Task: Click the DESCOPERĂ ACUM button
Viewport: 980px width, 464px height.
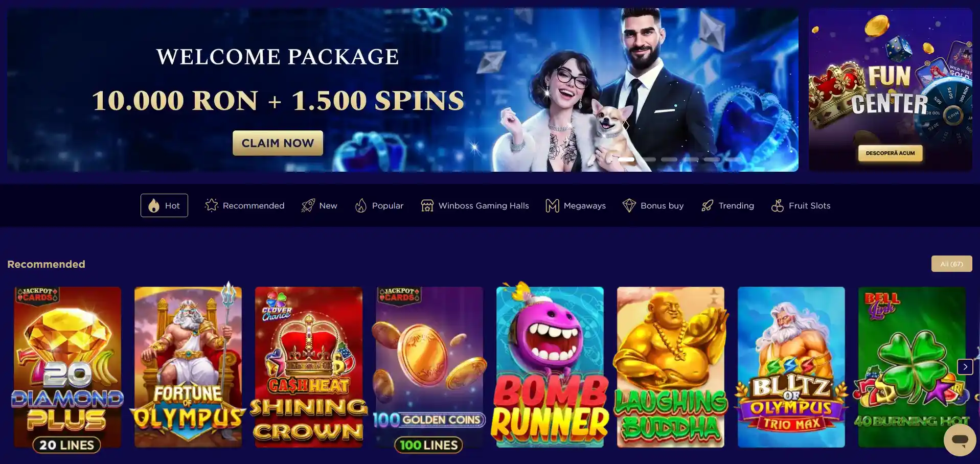Action: [x=890, y=153]
